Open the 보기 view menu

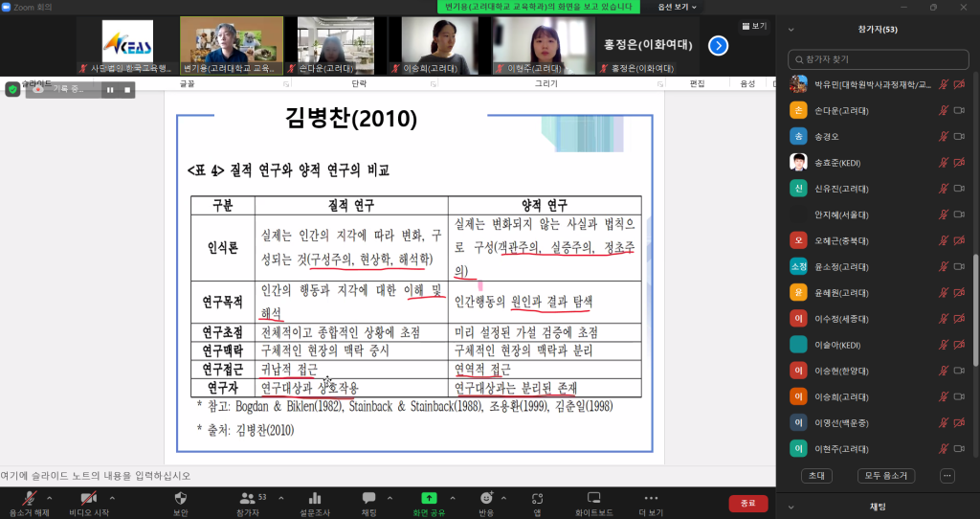click(753, 26)
